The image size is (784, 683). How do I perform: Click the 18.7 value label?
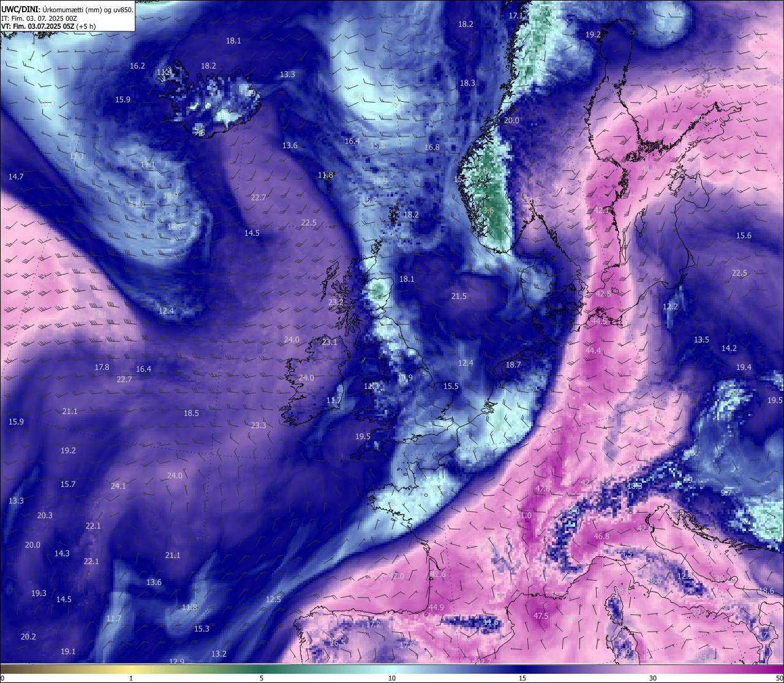coord(513,364)
